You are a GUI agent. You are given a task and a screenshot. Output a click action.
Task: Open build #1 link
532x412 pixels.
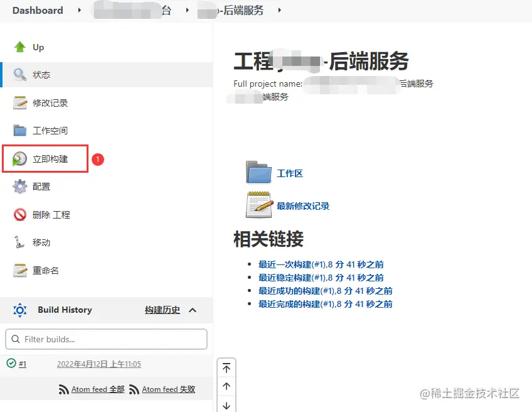pos(23,364)
